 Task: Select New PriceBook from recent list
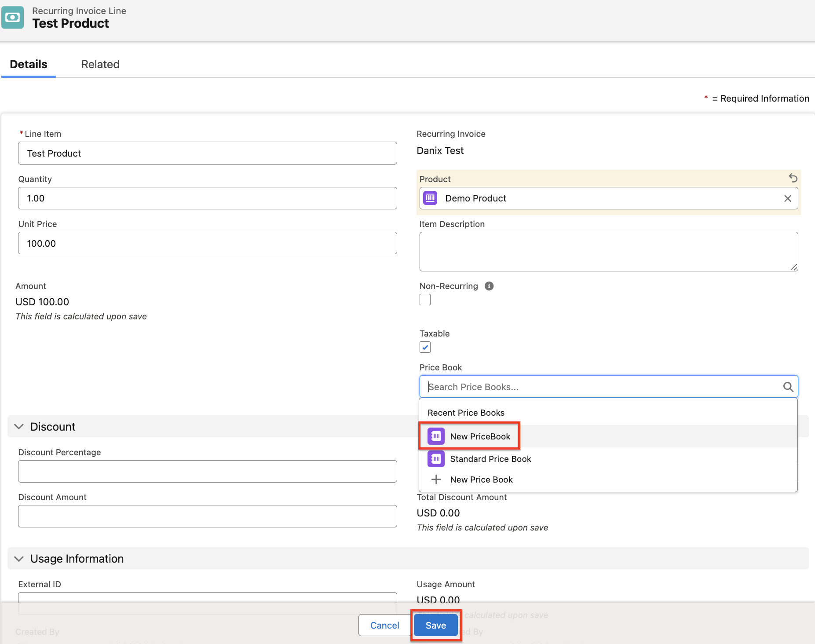[x=479, y=436]
